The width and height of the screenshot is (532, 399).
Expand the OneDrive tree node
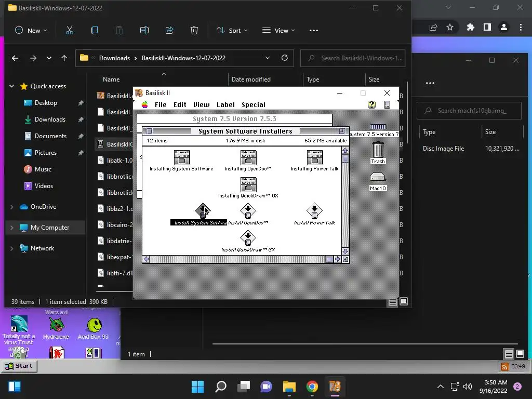click(12, 207)
